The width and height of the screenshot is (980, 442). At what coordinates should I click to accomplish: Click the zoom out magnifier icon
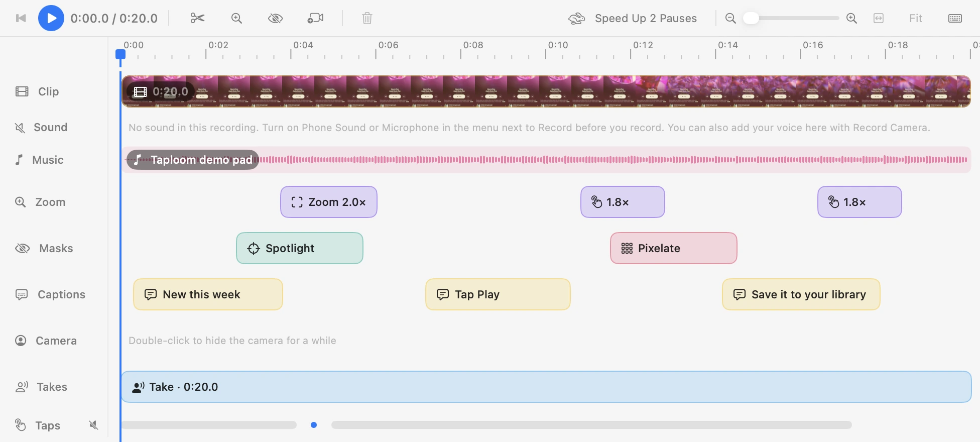point(730,18)
